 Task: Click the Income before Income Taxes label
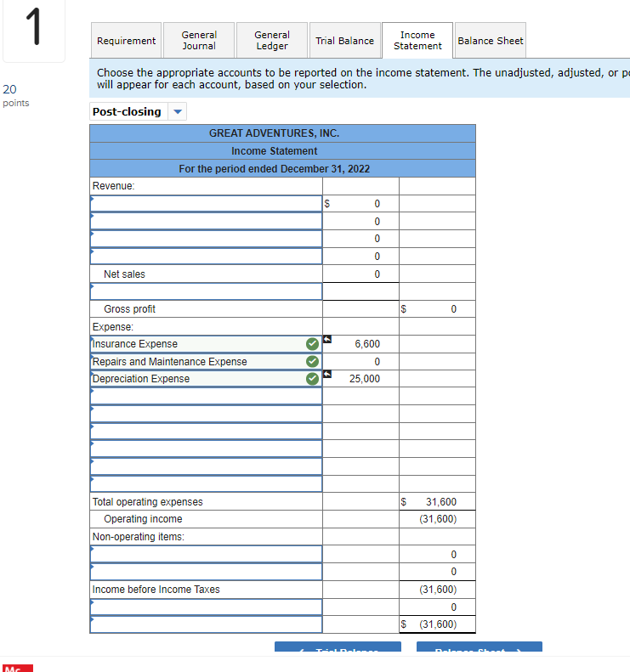[x=156, y=590]
